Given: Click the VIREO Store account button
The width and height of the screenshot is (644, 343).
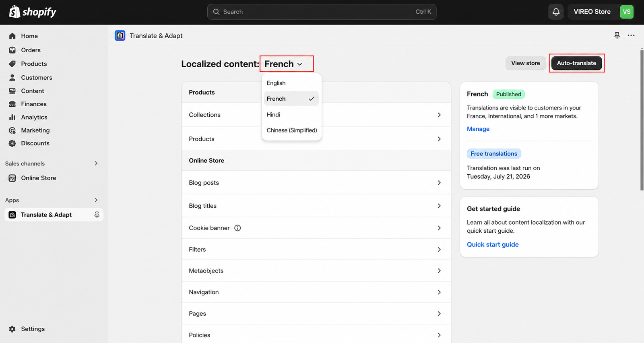Looking at the screenshot, I should click(x=601, y=12).
